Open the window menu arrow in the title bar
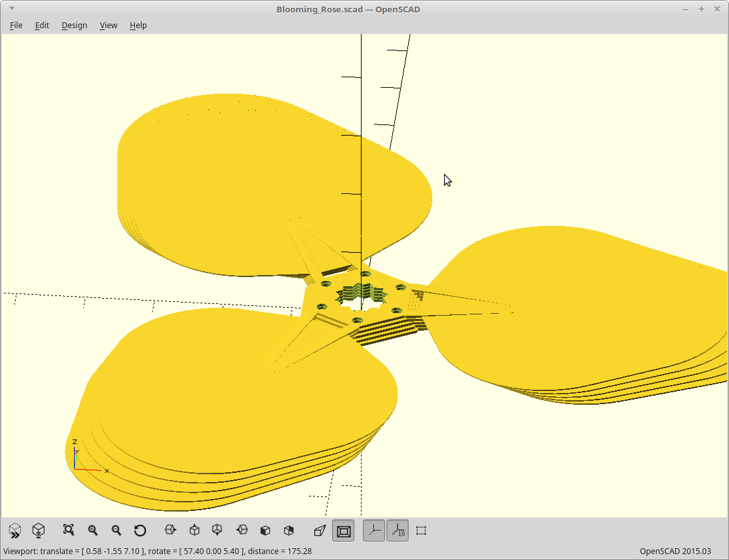 12,9
